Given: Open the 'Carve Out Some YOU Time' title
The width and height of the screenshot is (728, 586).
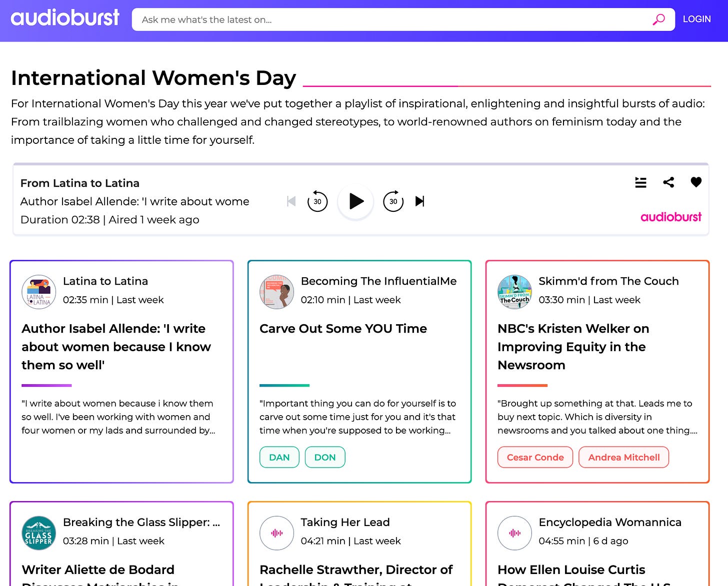Looking at the screenshot, I should click(343, 329).
